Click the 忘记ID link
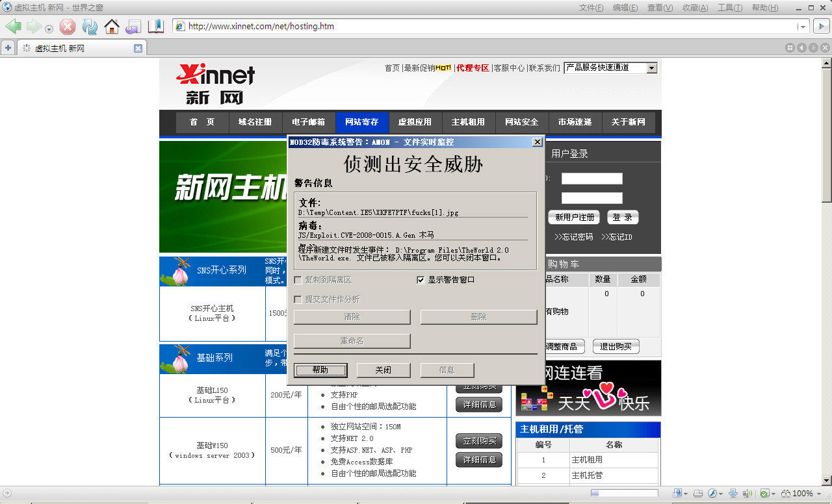 click(616, 237)
